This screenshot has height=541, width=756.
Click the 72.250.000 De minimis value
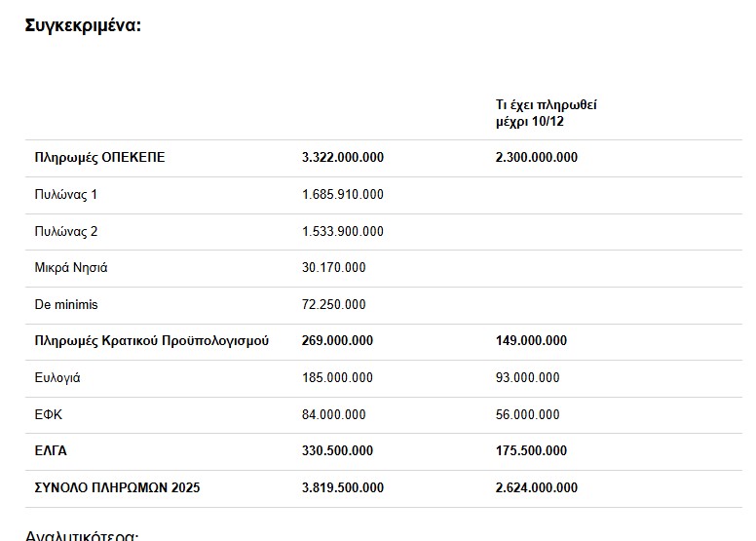(x=334, y=305)
